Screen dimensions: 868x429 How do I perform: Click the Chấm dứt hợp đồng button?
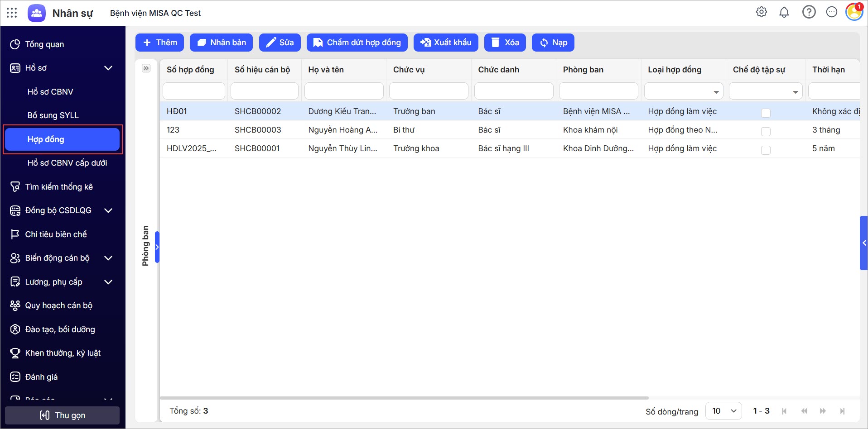(357, 43)
